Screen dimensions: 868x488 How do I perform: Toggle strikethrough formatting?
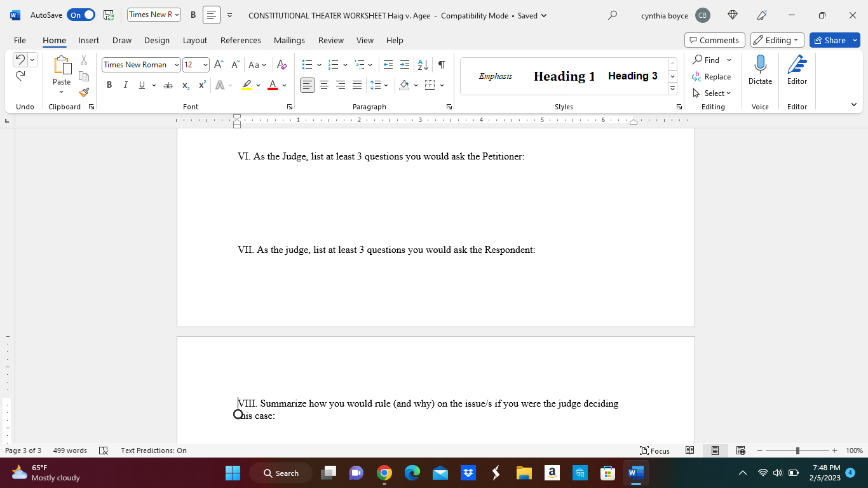(x=168, y=85)
